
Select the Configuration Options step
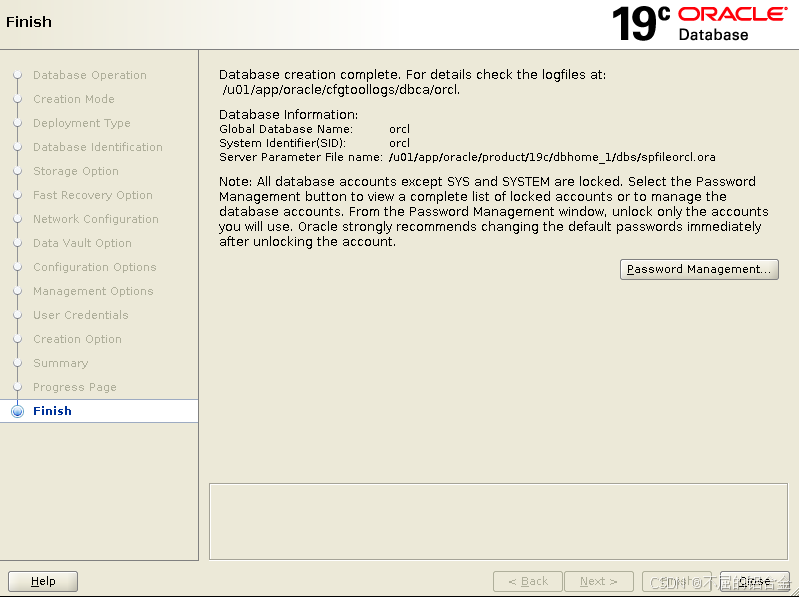[x=95, y=267]
